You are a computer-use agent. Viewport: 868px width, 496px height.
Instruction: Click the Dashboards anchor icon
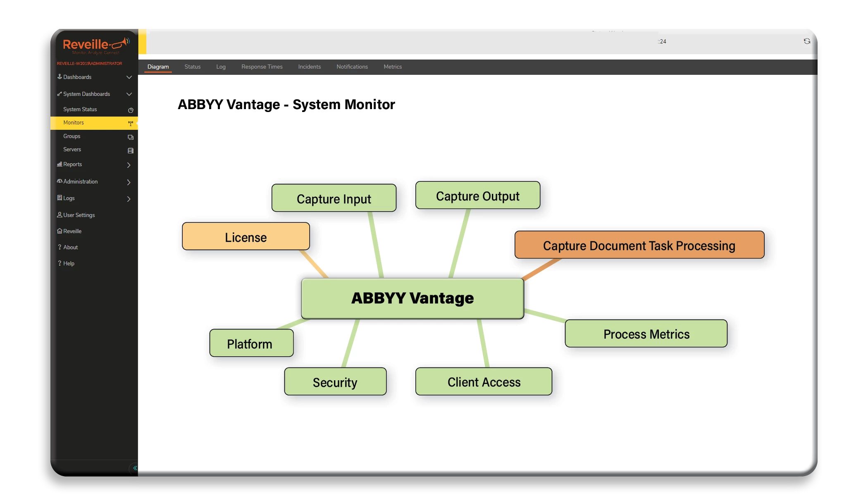pos(60,77)
